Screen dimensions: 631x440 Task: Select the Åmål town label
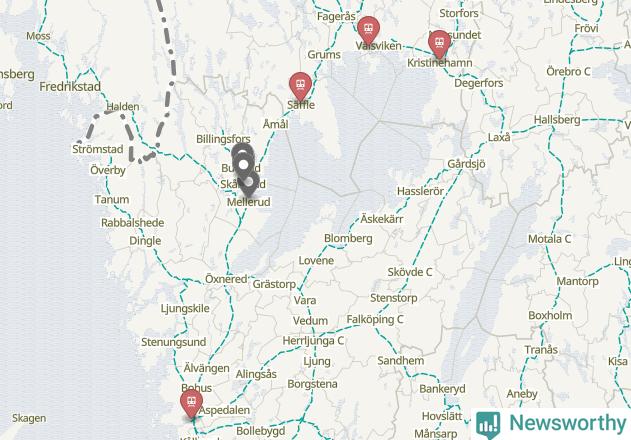click(x=276, y=124)
